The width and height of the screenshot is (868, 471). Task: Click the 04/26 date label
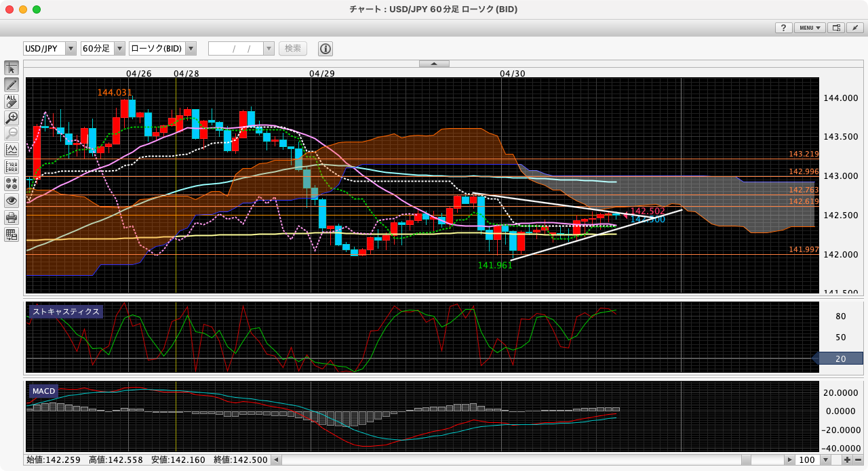[x=139, y=73]
